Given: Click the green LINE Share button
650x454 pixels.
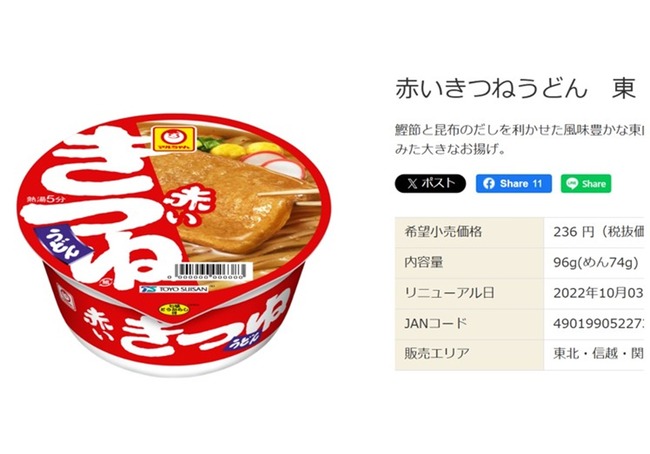Looking at the screenshot, I should [x=586, y=184].
